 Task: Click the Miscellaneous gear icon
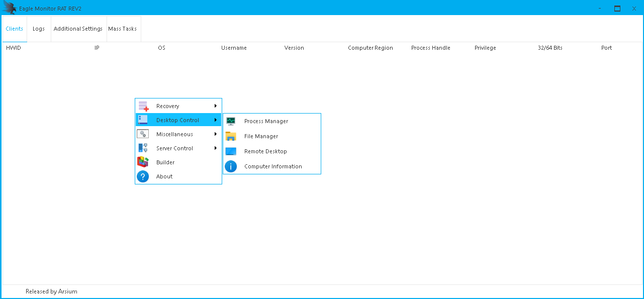[143, 134]
